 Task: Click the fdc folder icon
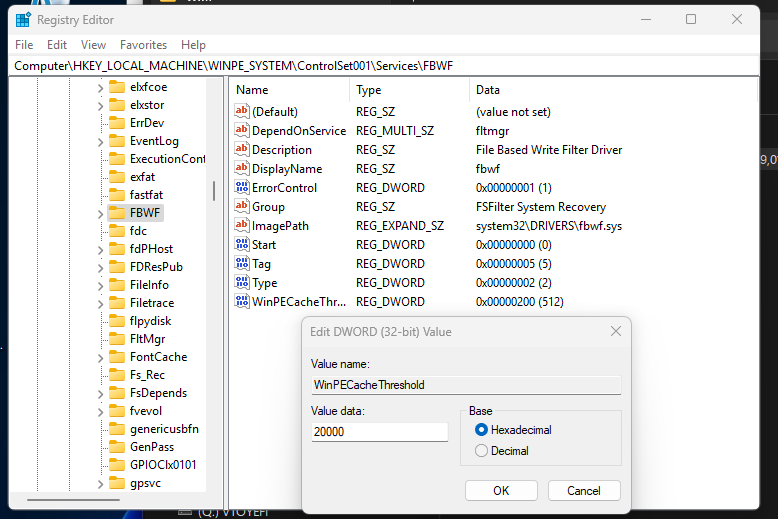pos(117,231)
